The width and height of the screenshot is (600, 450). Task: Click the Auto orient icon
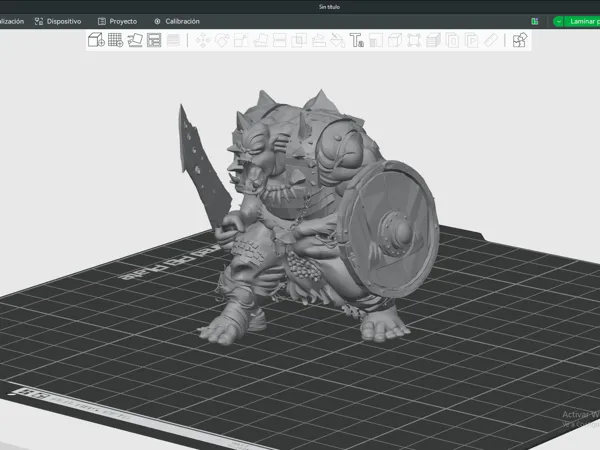point(135,40)
